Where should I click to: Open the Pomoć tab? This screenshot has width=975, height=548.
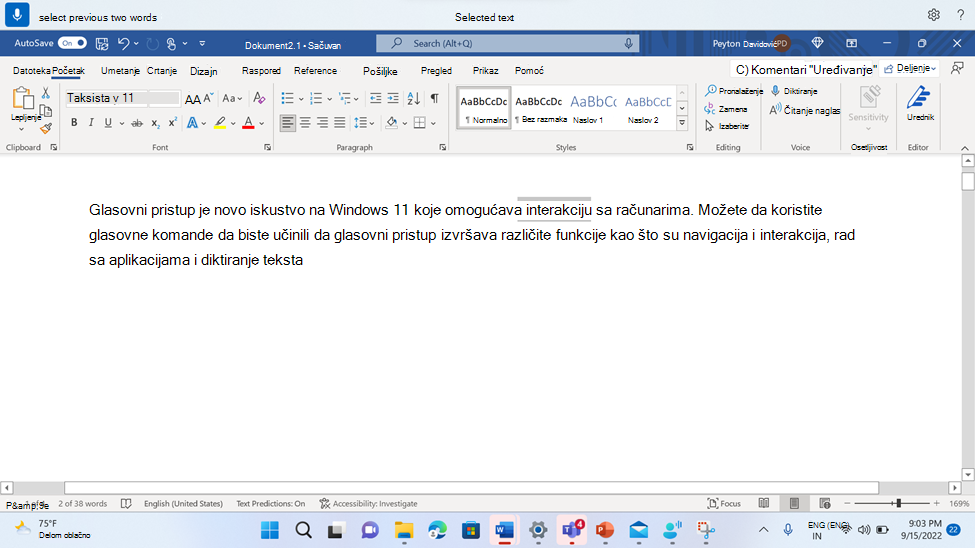click(x=529, y=71)
